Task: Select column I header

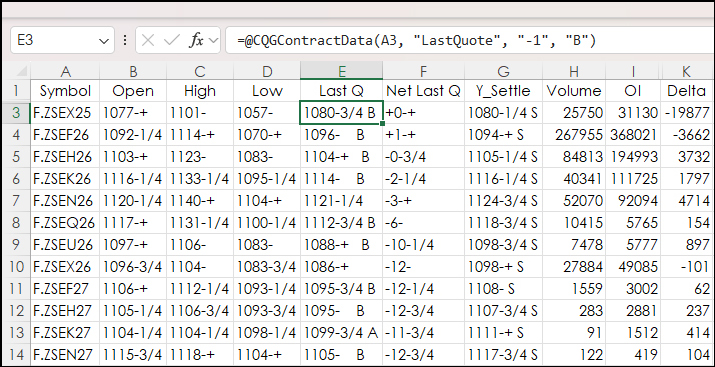Action: coord(633,71)
